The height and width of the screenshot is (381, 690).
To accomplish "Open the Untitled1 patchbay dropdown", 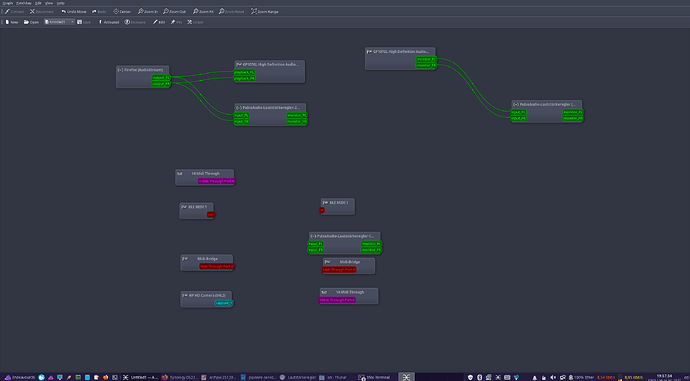I will (x=59, y=22).
